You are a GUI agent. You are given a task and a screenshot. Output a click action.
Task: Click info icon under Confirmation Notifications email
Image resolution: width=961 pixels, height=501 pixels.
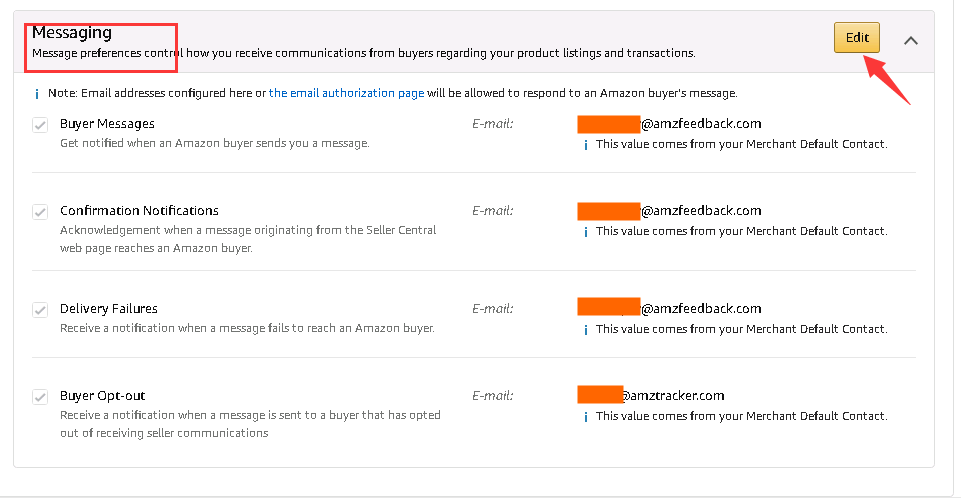pyautogui.click(x=585, y=232)
